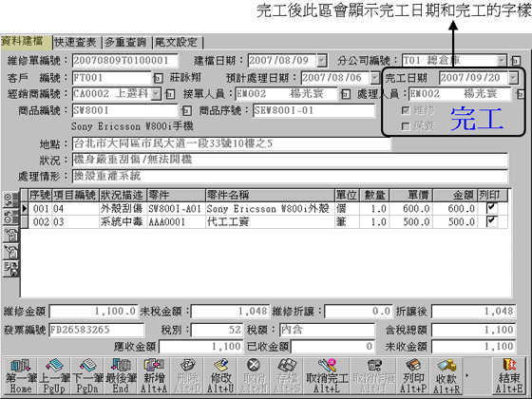Viewport: 532px width, 399px height.
Task: Open lookup icon next to 經銷商編號 field
Action: pos(170,94)
